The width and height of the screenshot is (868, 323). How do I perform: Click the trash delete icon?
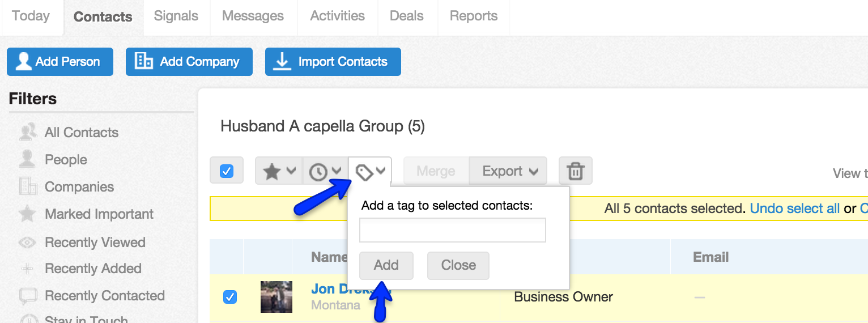(x=575, y=171)
